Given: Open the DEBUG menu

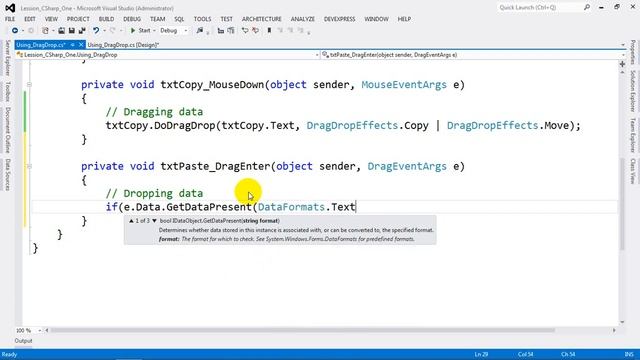Looking at the screenshot, I should point(132,19).
